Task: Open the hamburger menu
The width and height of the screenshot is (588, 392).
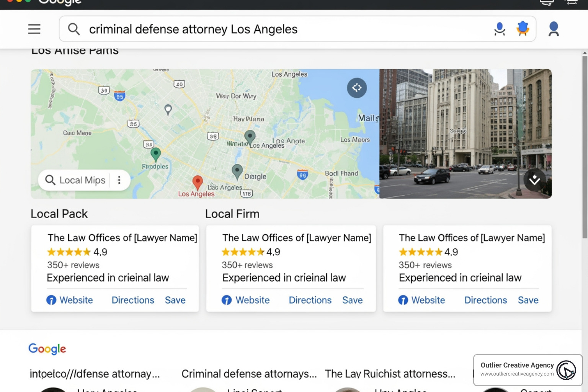Action: point(34,29)
